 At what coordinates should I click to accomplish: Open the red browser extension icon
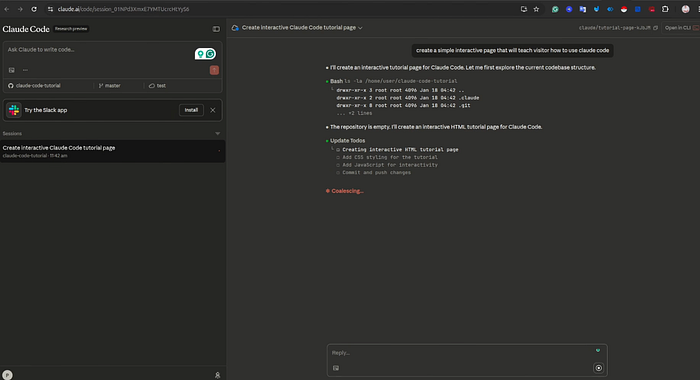click(651, 9)
